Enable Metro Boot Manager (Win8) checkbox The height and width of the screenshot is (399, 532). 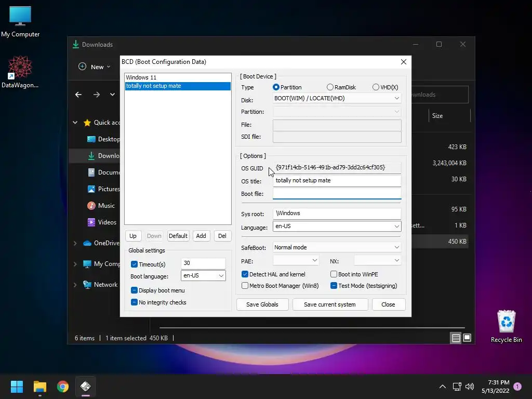click(245, 286)
